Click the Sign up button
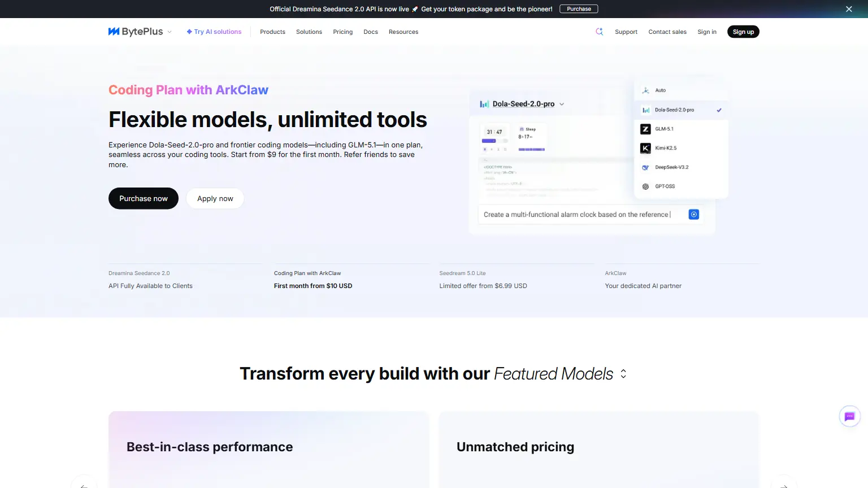 pos(743,32)
